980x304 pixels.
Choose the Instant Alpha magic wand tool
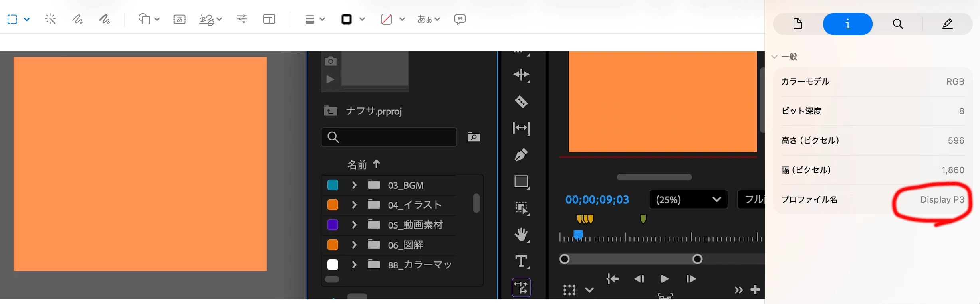pyautogui.click(x=50, y=19)
